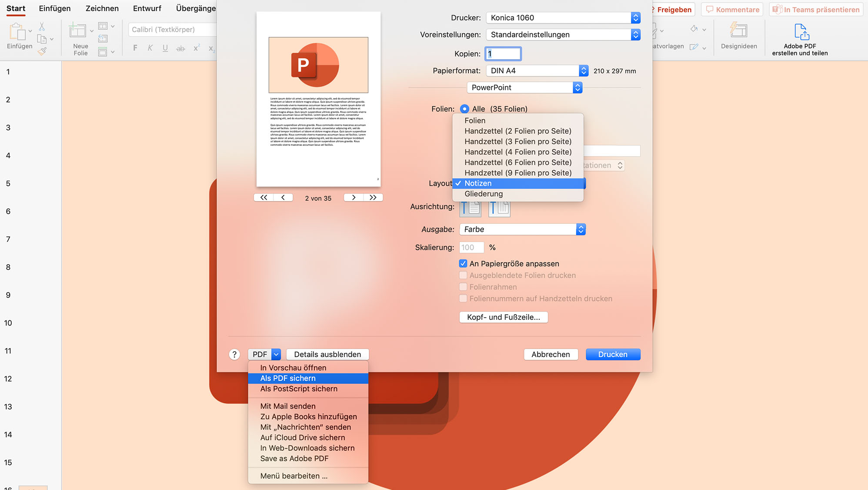Image resolution: width=868 pixels, height=490 pixels.
Task: Choose Handzettel (6 Folien pro Seite)
Action: [x=518, y=162]
